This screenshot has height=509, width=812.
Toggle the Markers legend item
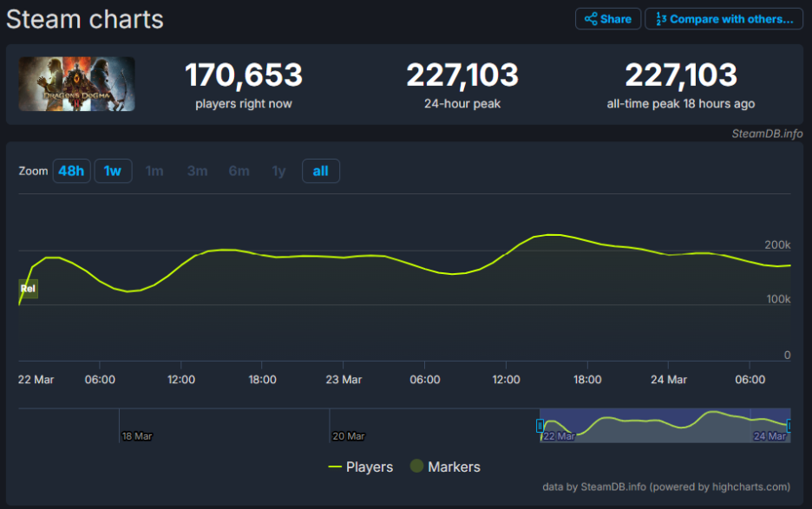click(x=445, y=467)
